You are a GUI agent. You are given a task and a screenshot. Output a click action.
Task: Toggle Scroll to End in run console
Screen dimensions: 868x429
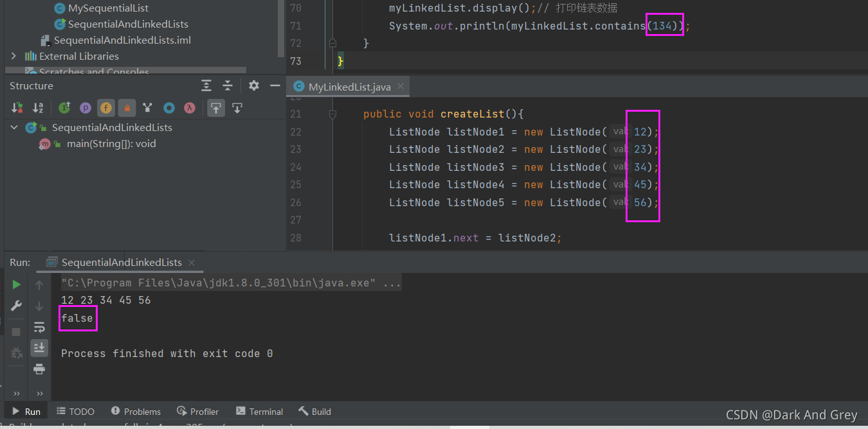point(39,347)
